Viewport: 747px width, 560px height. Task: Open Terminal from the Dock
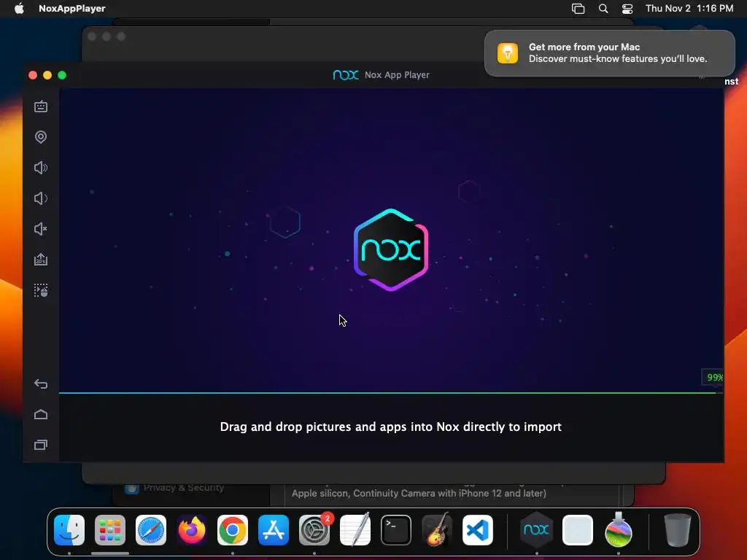pyautogui.click(x=396, y=530)
